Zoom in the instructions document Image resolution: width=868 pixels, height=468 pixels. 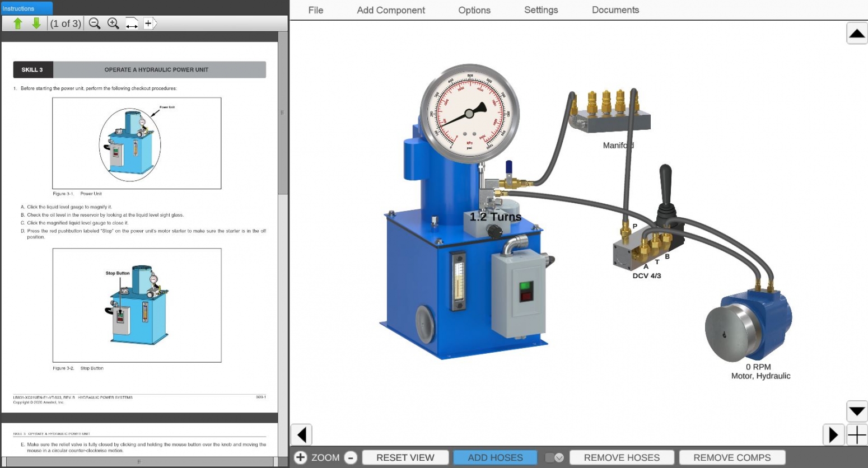click(113, 24)
